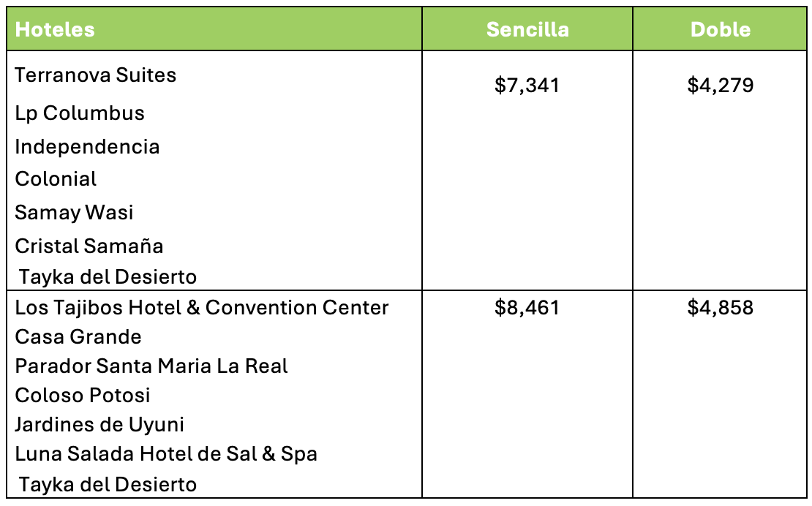This screenshot has width=812, height=506.
Task: Click the Independencia hotel text
Action: tap(87, 146)
